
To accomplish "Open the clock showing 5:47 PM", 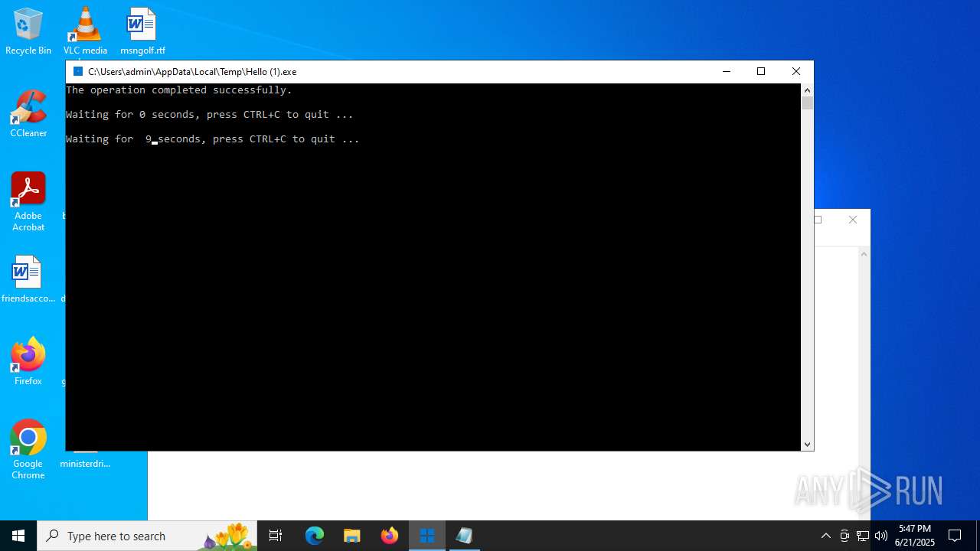I will 915,536.
